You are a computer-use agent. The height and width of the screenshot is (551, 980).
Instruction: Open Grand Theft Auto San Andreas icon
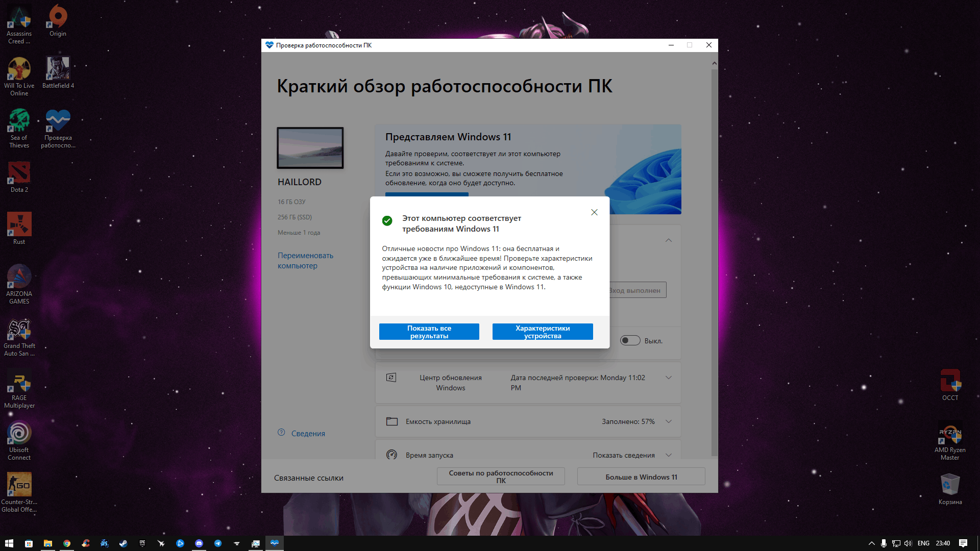click(18, 331)
